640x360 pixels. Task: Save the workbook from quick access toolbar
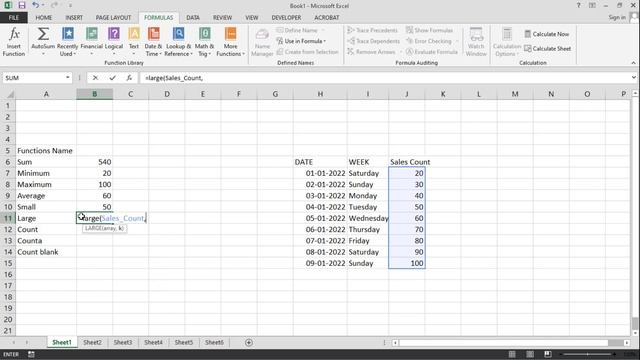pyautogui.click(x=22, y=5)
